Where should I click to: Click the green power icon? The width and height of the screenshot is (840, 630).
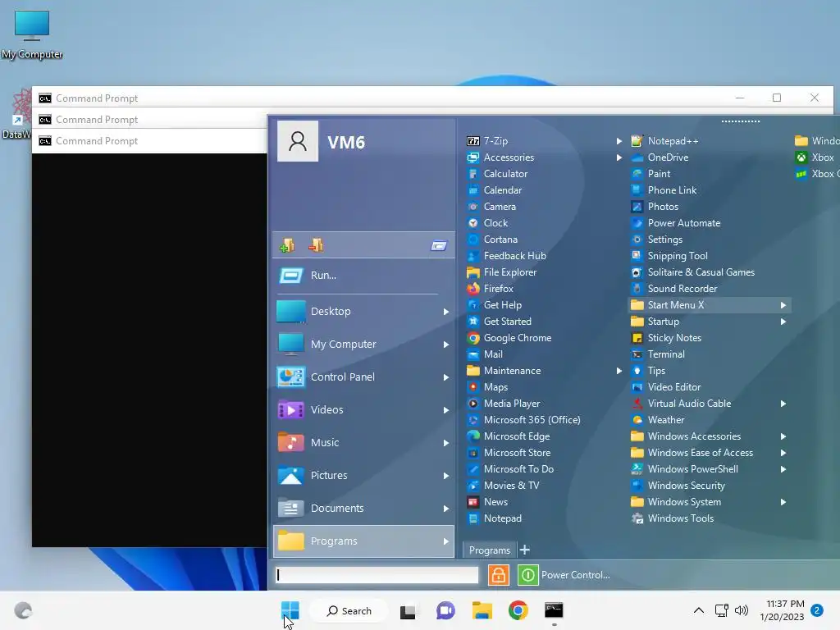coord(527,575)
